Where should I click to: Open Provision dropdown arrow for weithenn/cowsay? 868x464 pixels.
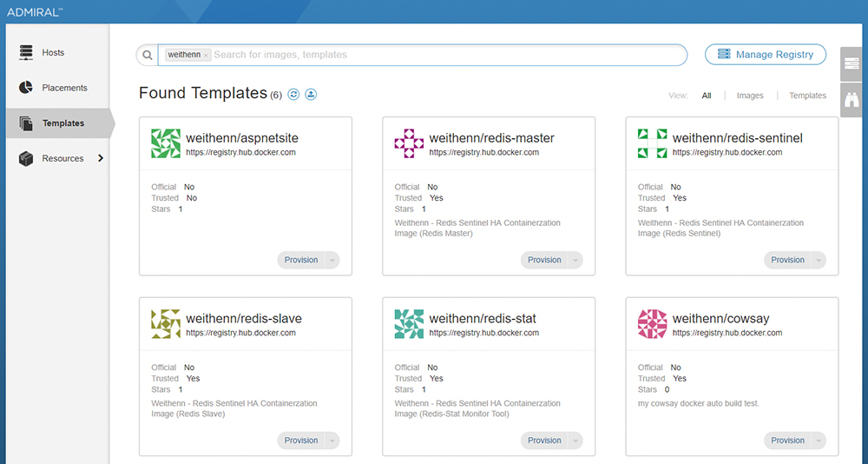pyautogui.click(x=819, y=441)
